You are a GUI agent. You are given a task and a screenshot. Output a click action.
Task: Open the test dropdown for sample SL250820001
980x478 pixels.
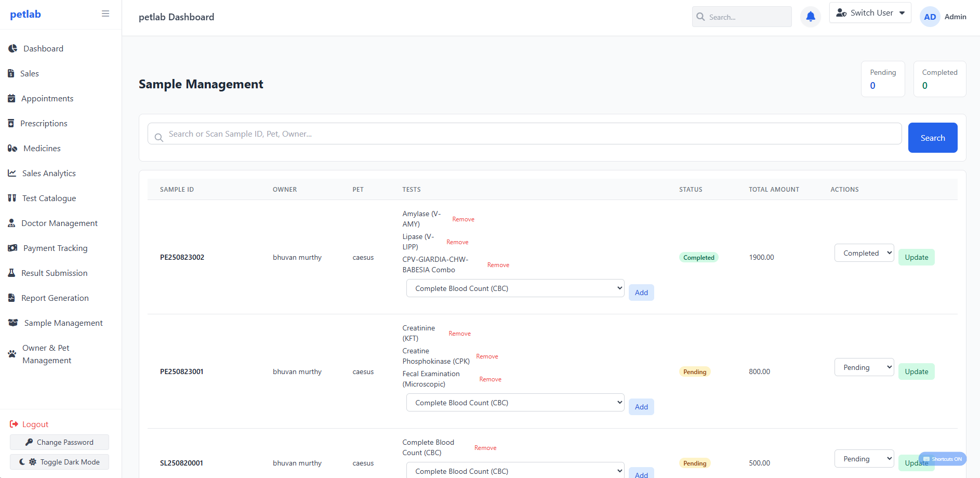tap(514, 471)
